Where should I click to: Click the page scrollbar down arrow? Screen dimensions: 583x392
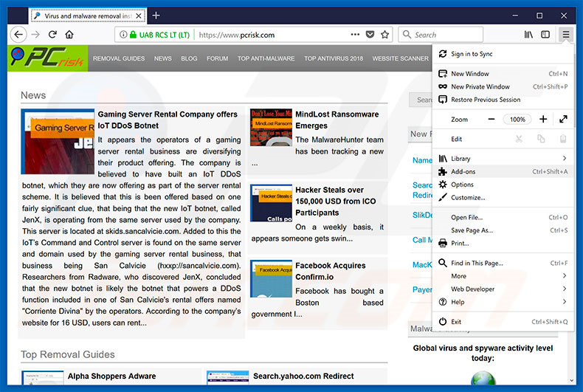point(571,380)
